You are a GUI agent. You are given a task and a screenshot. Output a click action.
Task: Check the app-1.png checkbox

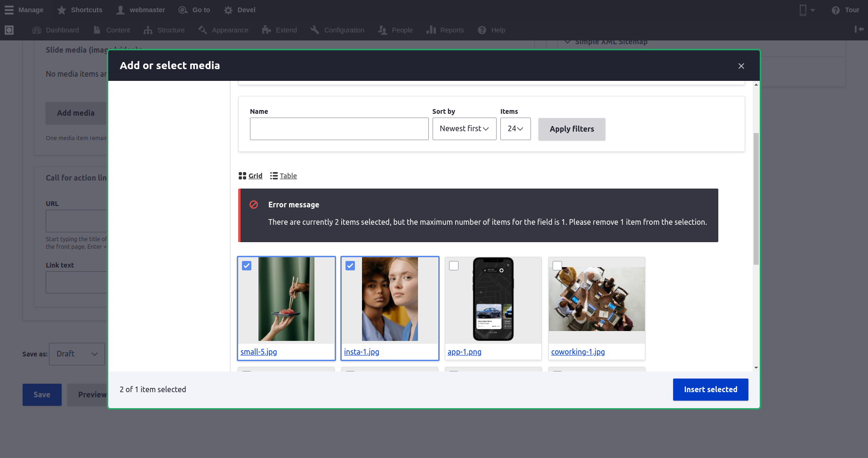[x=454, y=266]
